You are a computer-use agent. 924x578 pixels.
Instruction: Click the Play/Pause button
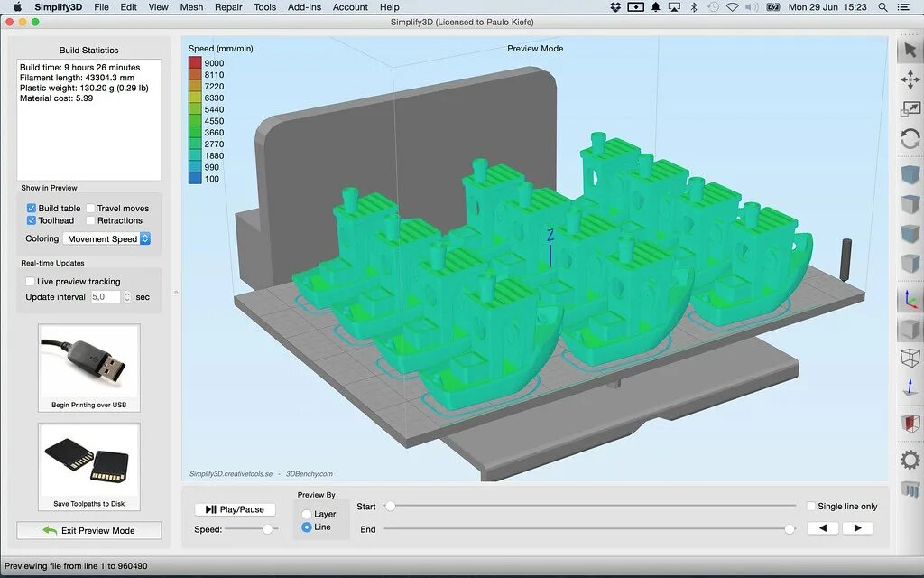(x=236, y=509)
